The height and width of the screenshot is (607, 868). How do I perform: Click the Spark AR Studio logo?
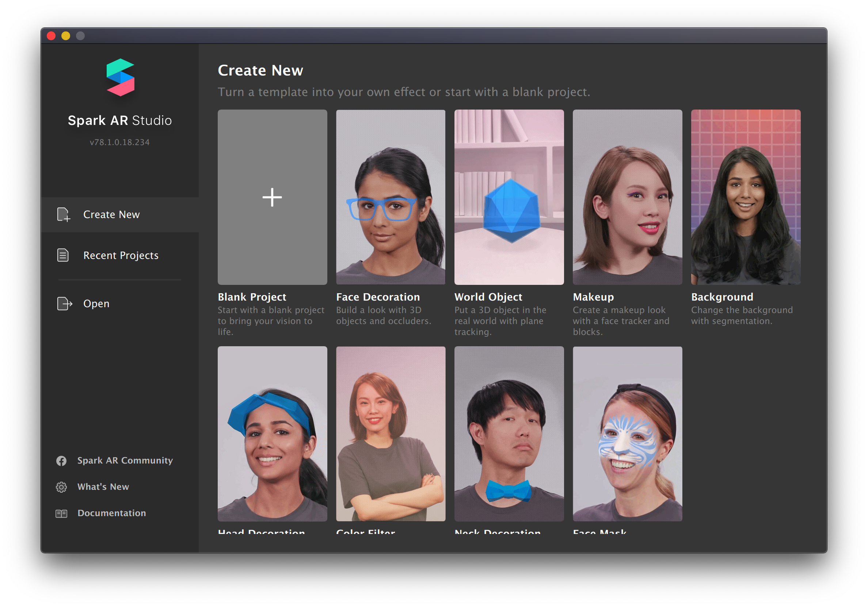coord(120,77)
